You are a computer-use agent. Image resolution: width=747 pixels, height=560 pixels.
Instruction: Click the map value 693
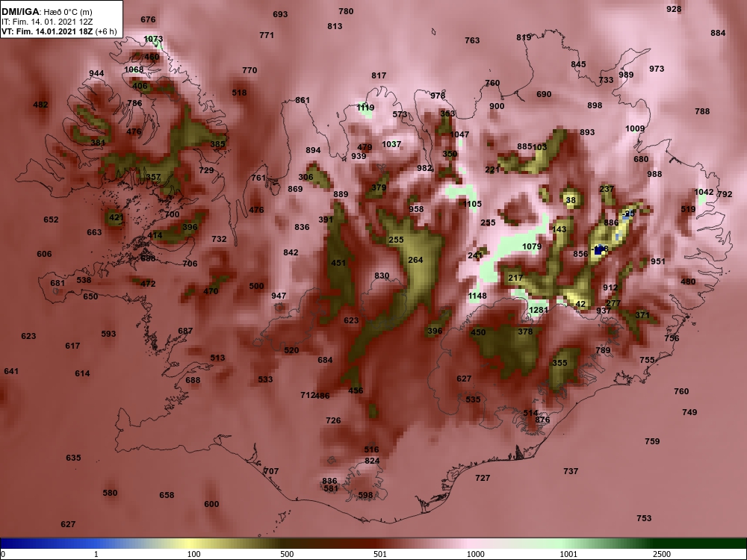point(280,14)
